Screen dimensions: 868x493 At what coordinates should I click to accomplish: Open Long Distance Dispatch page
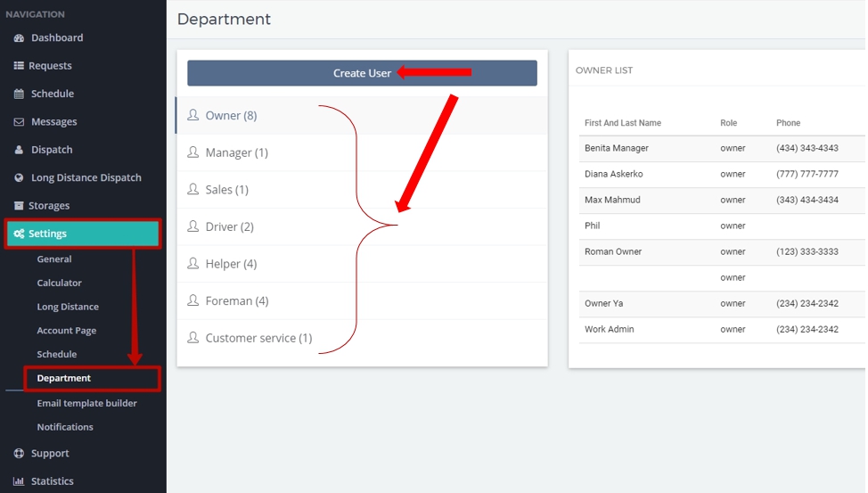86,177
